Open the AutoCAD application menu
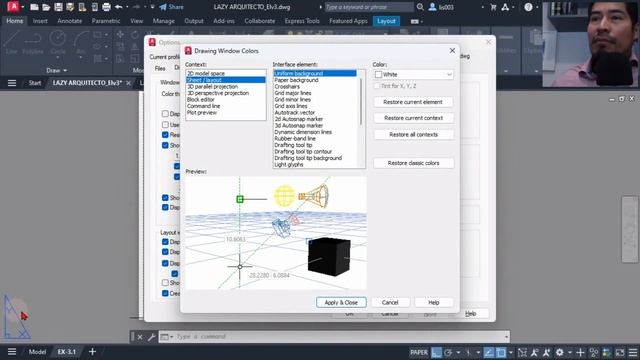Image resolution: width=640 pixels, height=360 pixels. tap(13, 7)
